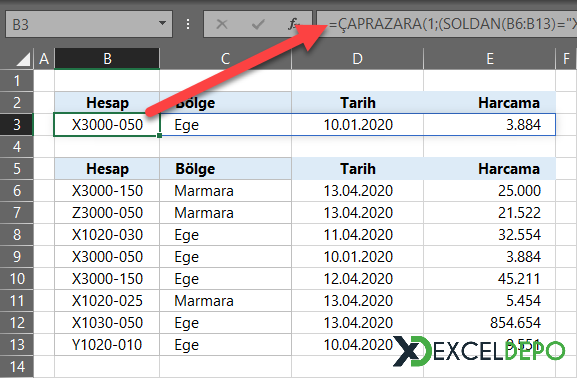Click cell E3 with value 3.884
Screen dimensions: 577x378
click(489, 125)
